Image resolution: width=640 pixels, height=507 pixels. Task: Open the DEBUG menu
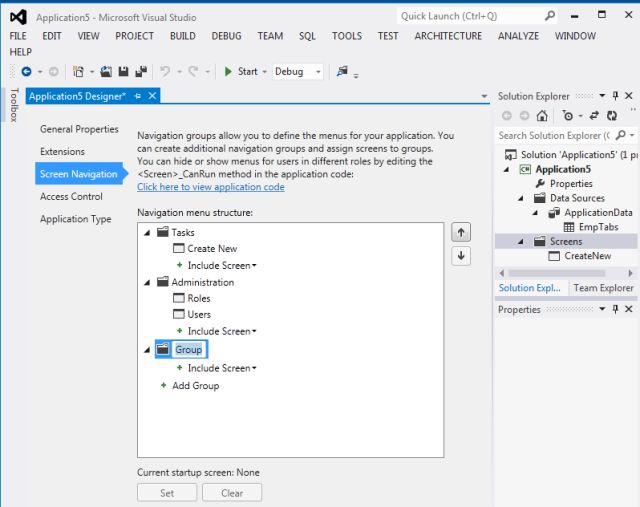[226, 36]
